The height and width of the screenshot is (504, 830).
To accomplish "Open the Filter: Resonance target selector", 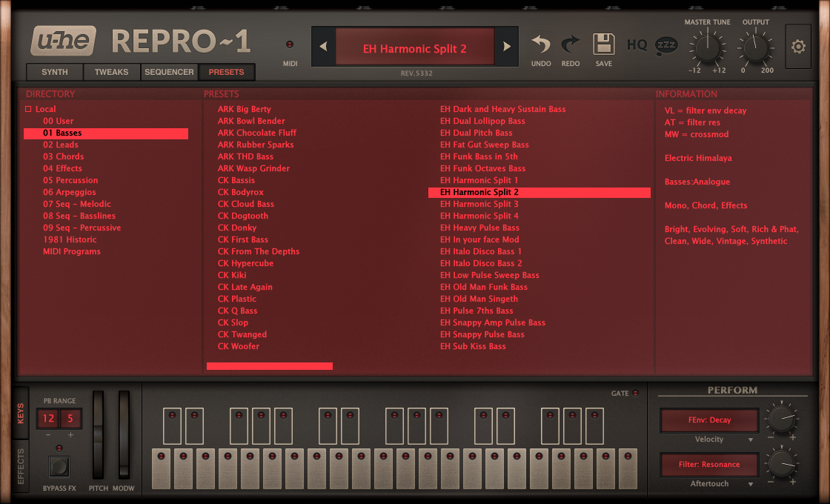I will click(x=709, y=464).
